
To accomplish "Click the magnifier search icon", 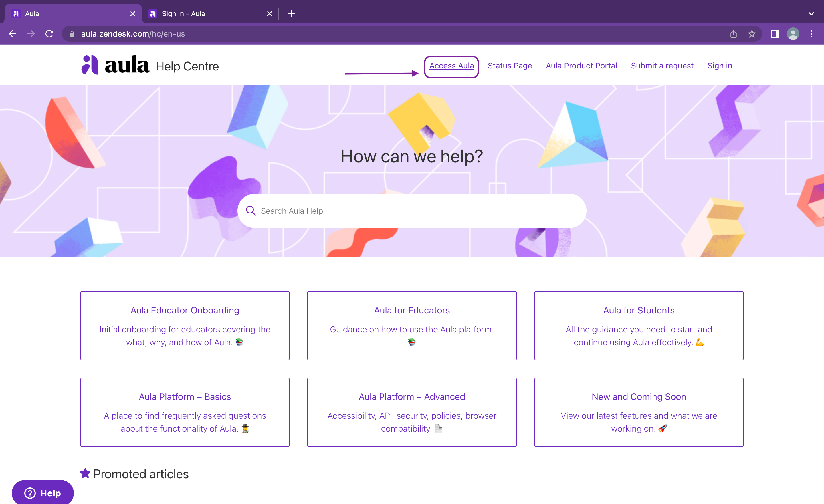I will [x=250, y=210].
